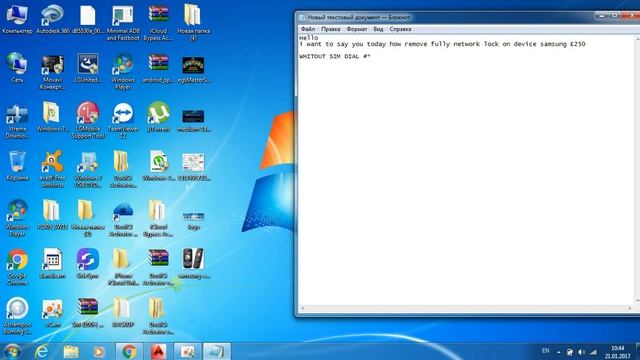Image resolution: width=640 pixels, height=360 pixels.
Task: Select the avast! Free Antivirus shortcut
Action: [53, 169]
